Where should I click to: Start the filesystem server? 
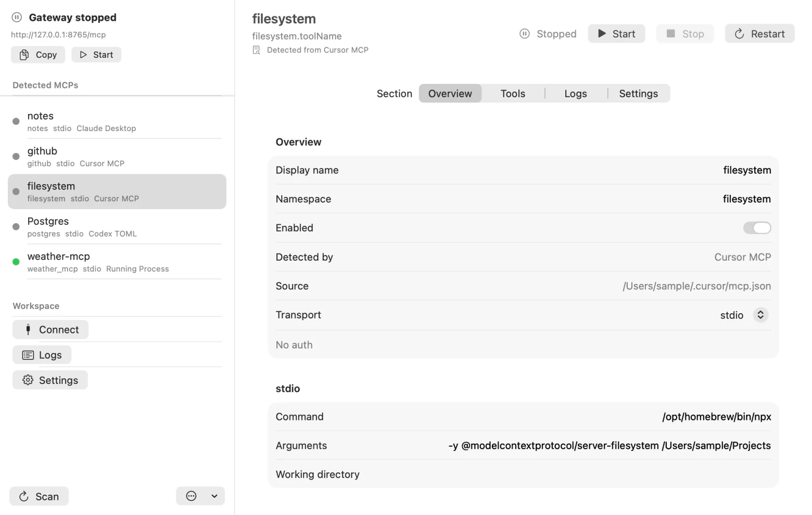(616, 34)
